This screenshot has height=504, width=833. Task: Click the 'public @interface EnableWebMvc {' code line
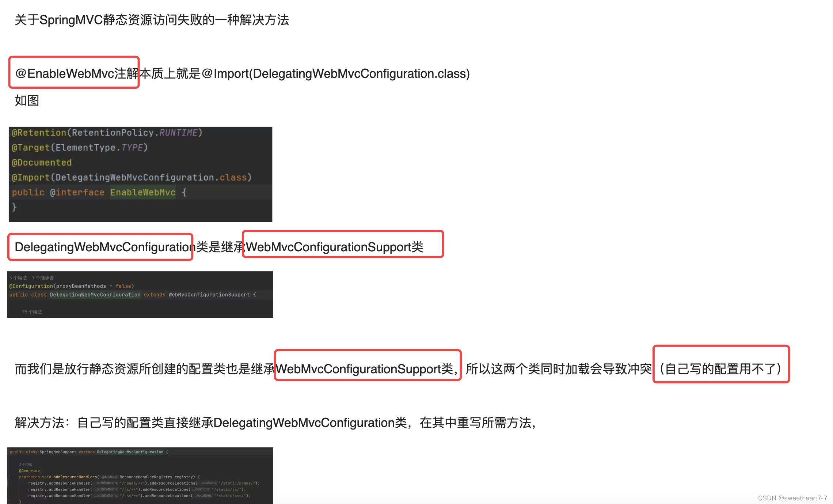pyautogui.click(x=99, y=192)
